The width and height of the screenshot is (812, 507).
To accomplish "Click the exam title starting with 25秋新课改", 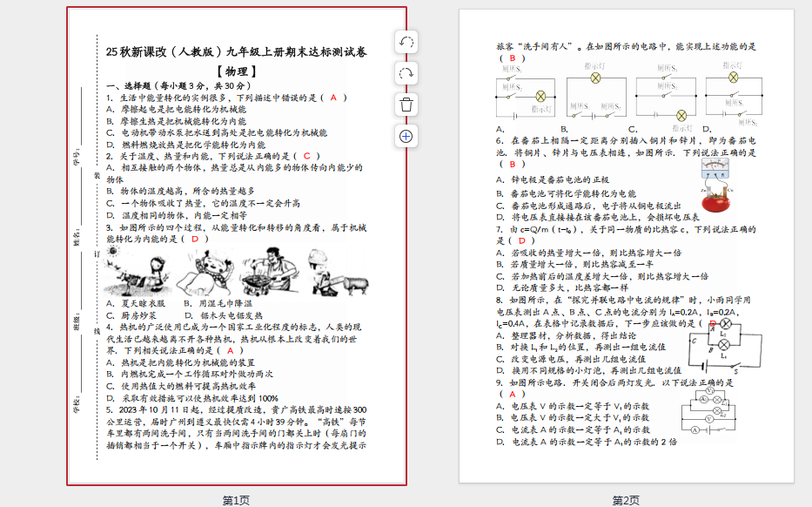I will (236, 52).
